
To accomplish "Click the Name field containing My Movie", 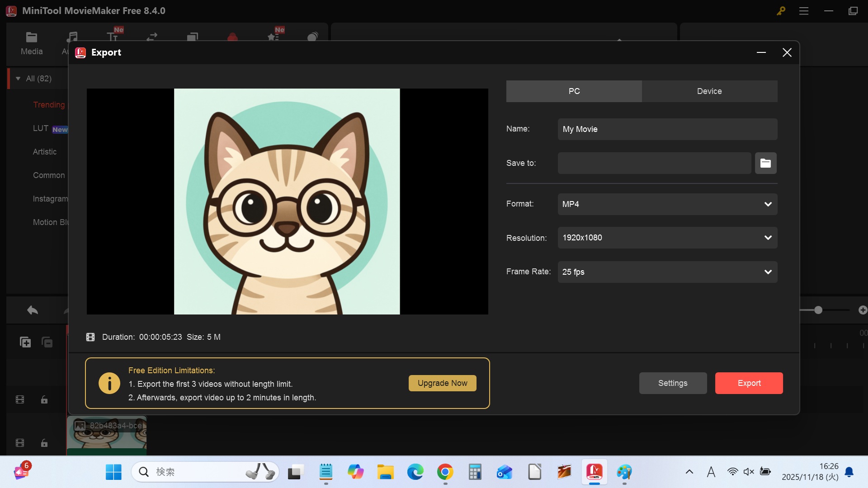I will coord(667,129).
